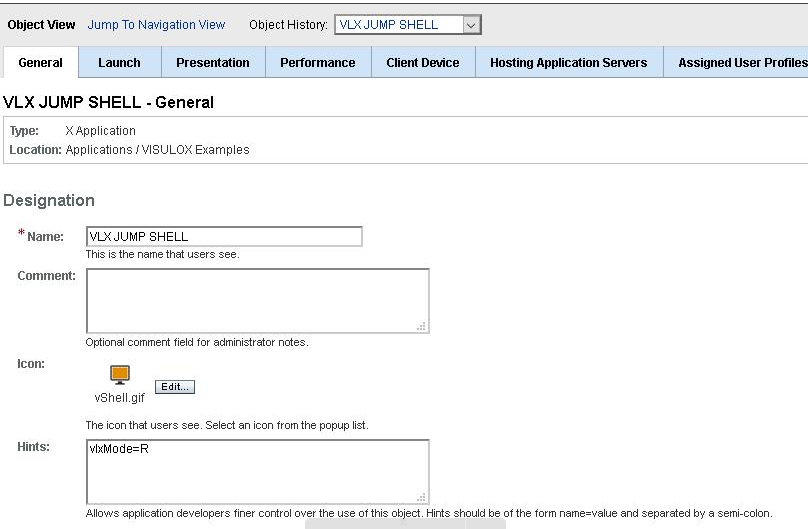
Task: Show the Hosting Application Servers tab
Action: coord(568,62)
